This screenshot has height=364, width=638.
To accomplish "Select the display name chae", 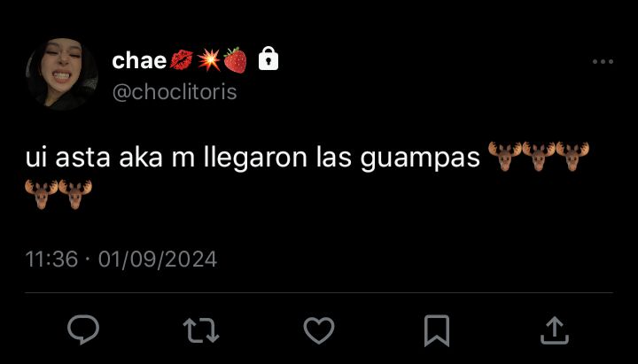I will coord(139,60).
